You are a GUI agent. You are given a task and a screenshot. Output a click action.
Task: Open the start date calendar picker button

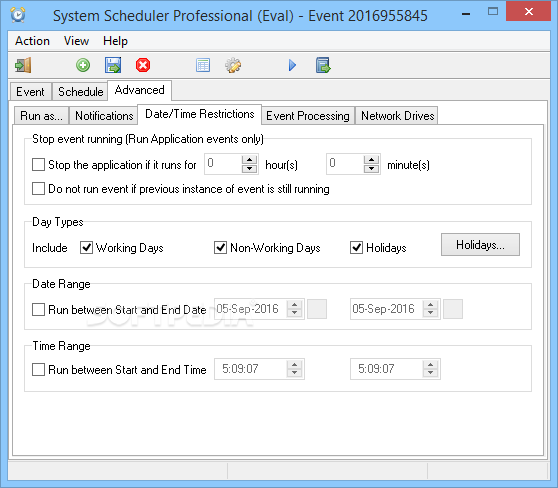[317, 309]
